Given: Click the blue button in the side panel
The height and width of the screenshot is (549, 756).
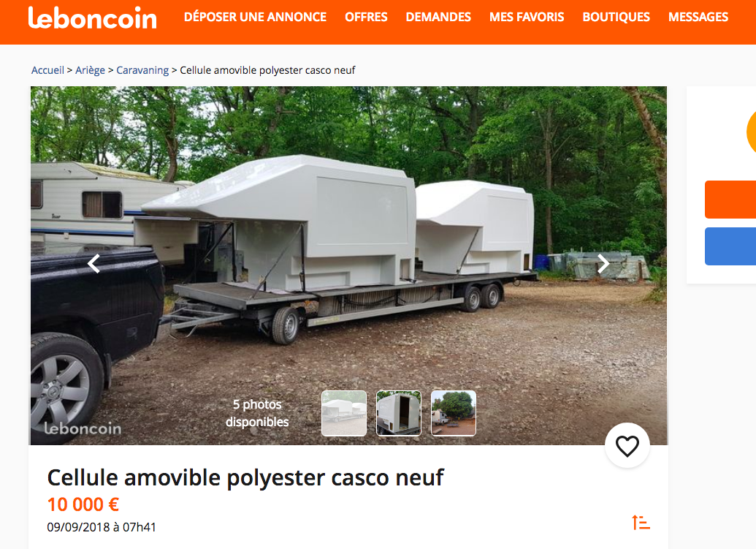Looking at the screenshot, I should [730, 246].
